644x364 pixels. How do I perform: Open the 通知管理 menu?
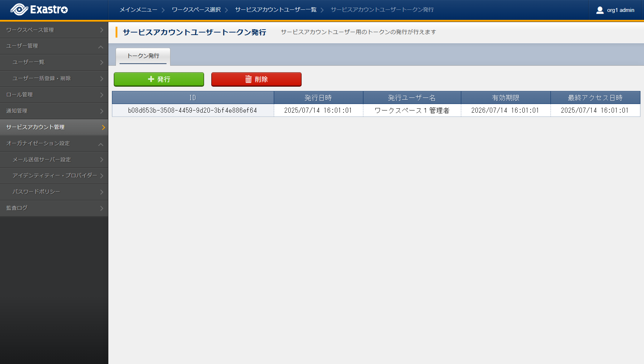(17, 111)
